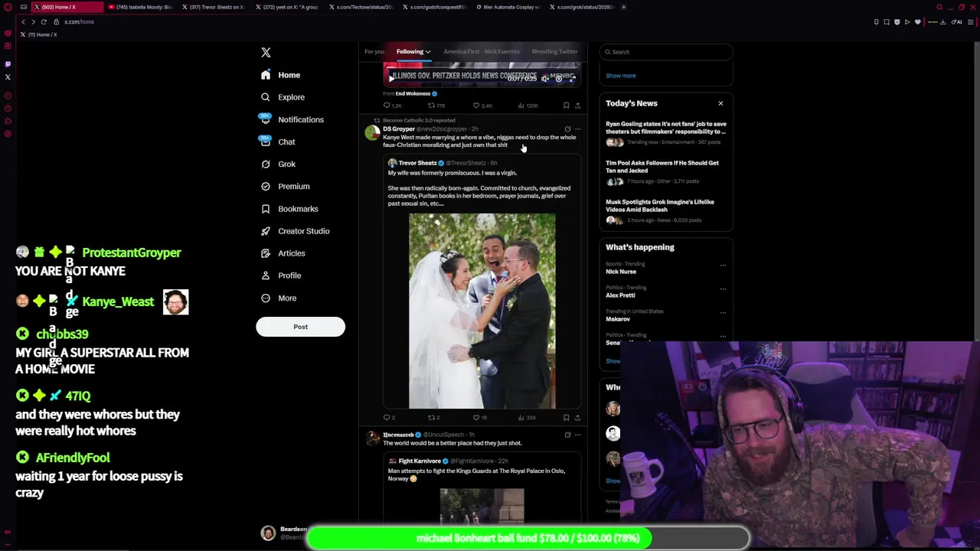Image resolution: width=980 pixels, height=551 pixels.
Task: Go to Home in the sidebar
Action: (280, 75)
